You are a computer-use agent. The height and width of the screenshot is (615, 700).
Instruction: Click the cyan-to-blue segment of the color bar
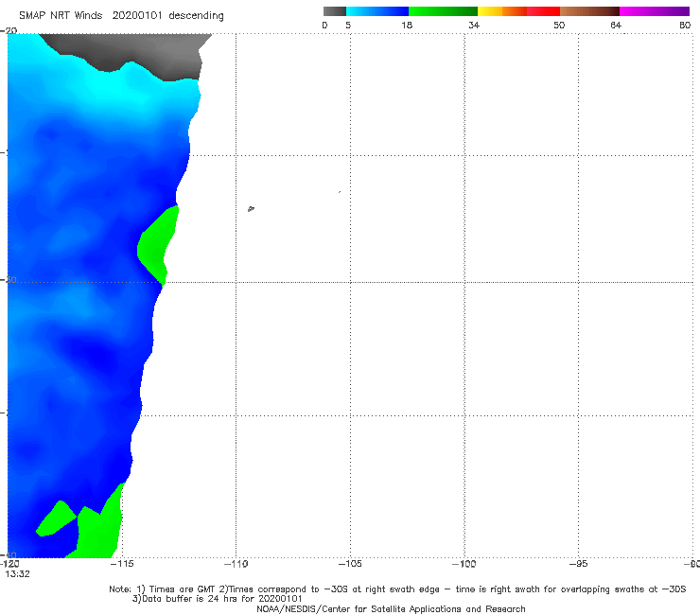(377, 11)
